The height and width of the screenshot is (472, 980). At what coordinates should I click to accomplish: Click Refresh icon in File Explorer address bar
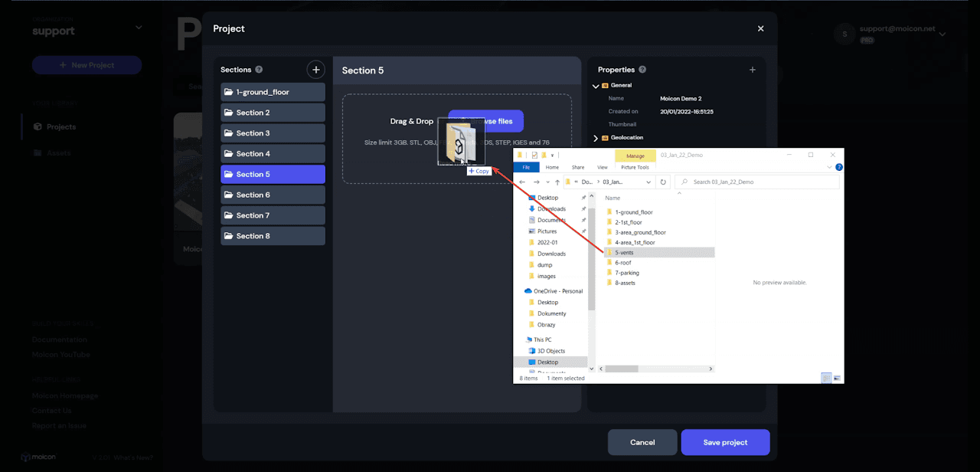click(663, 182)
